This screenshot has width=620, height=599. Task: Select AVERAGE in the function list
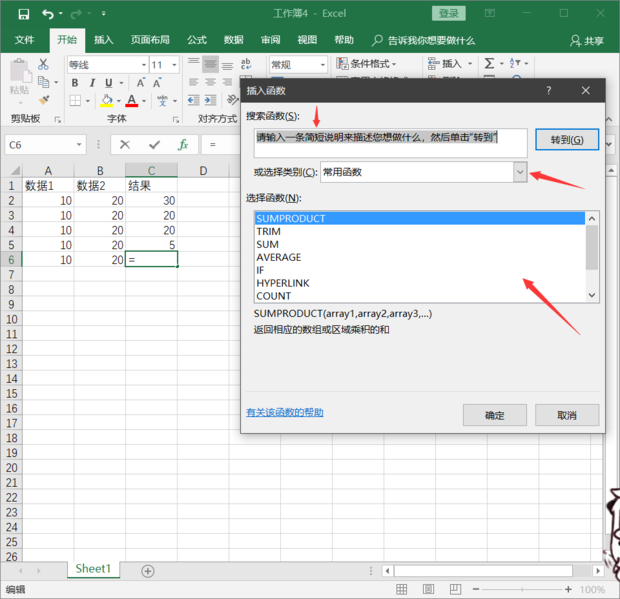278,257
